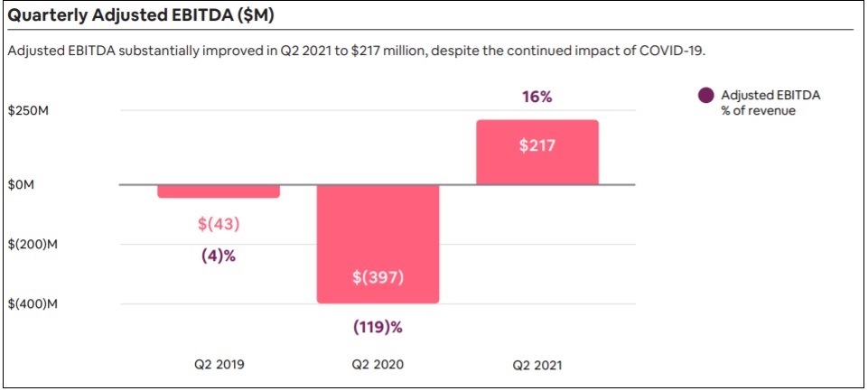Click the Quarterly Adjusted EBITDA ($M) title
The width and height of the screenshot is (868, 391).
[141, 16]
